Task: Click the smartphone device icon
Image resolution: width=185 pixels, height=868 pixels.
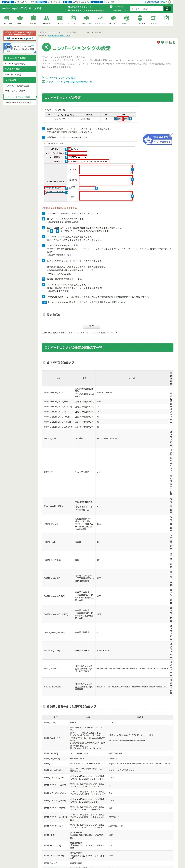Action: pos(174,42)
